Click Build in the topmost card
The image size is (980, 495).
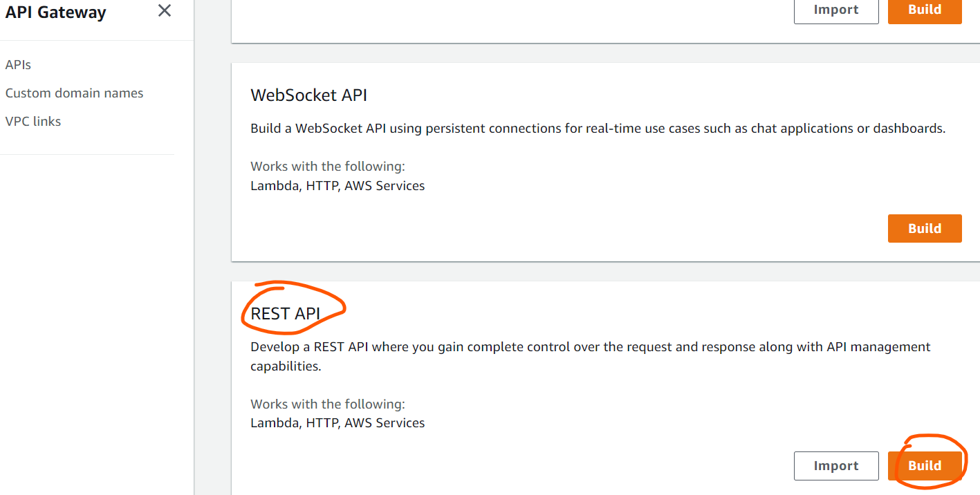925,10
